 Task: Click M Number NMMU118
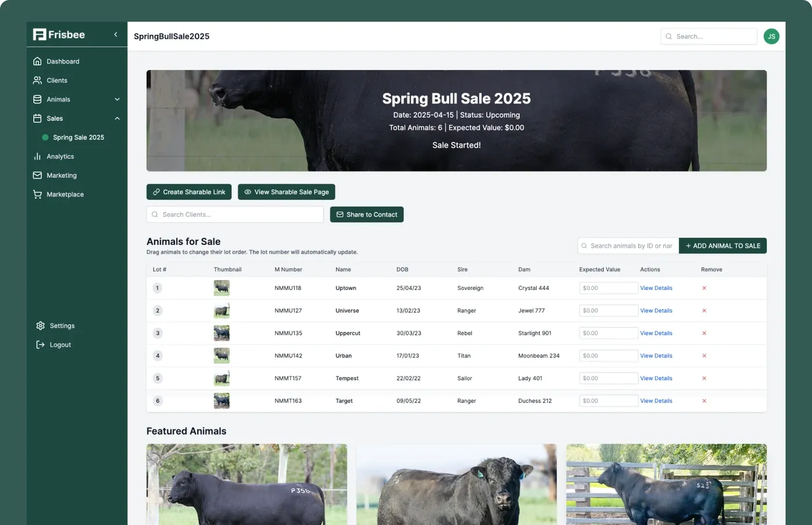point(288,288)
